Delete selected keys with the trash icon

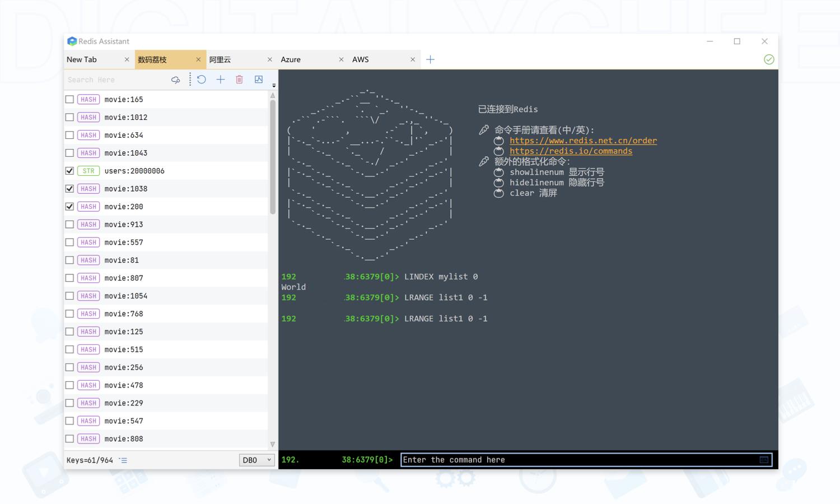point(239,80)
